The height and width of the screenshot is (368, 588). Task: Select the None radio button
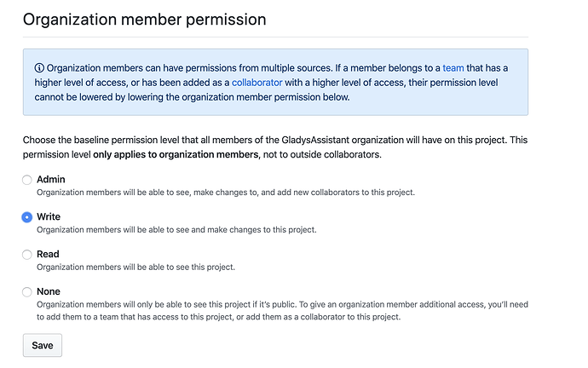coord(27,292)
